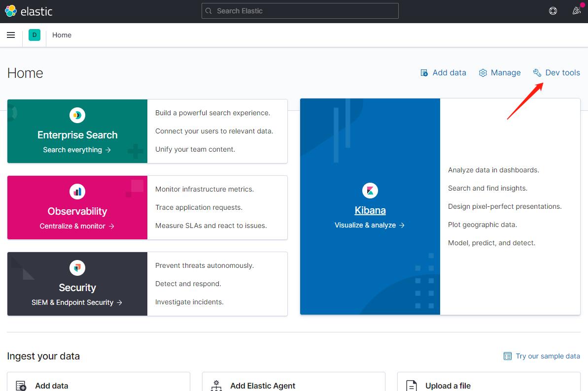Click 'Investigate incidents.' text
The height and width of the screenshot is (391, 588).
pos(189,302)
